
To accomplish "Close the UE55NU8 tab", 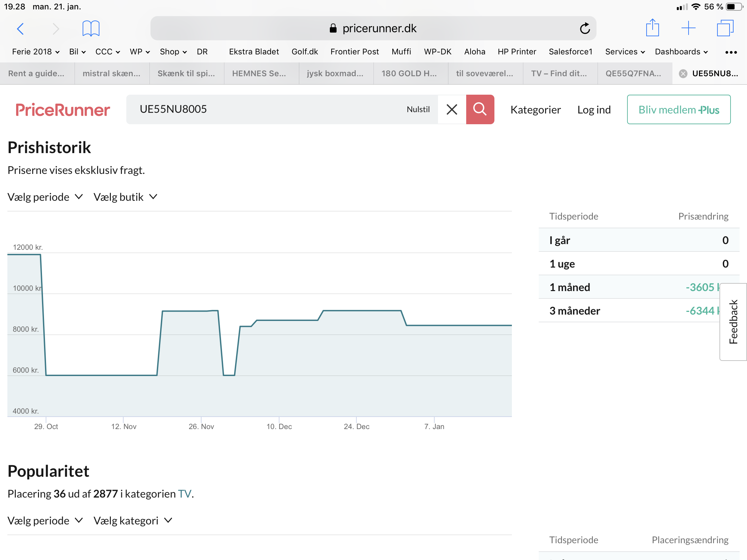I will [683, 74].
